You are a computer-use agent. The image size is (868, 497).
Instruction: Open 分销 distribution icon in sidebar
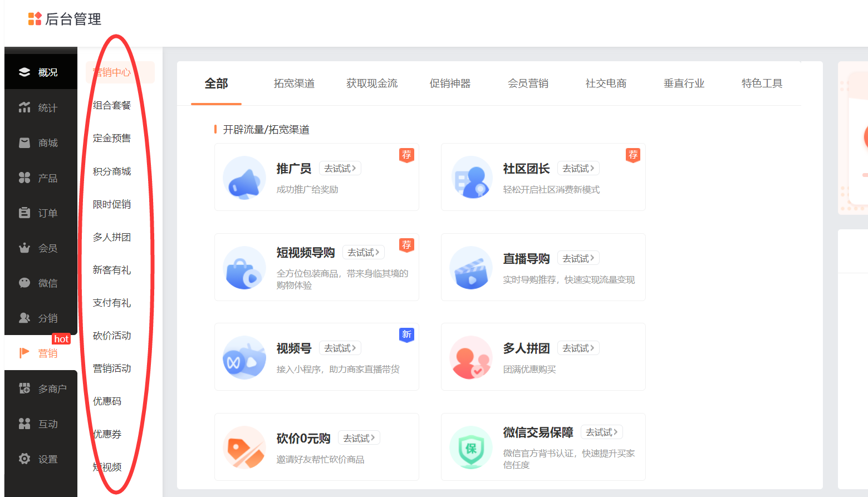coord(24,318)
